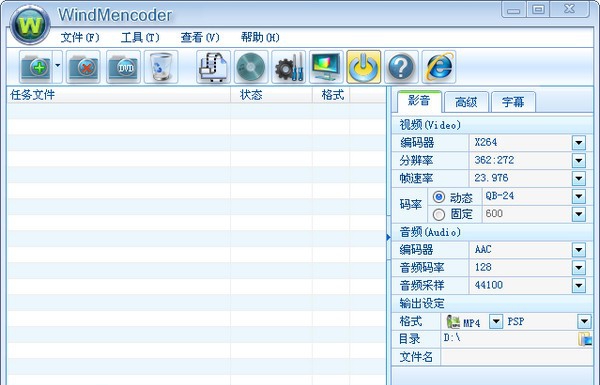Click the 任务文件 column header
Screen dimensions: 600x385
coord(119,95)
